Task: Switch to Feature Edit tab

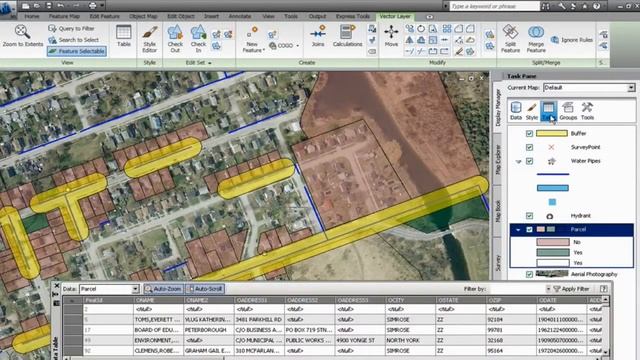Action: point(104,16)
